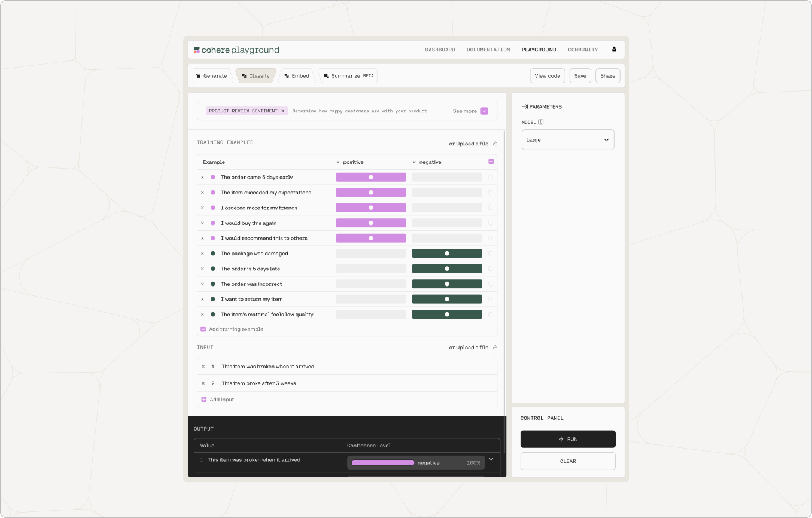Add a training example
The width and height of the screenshot is (812, 518).
coord(232,330)
